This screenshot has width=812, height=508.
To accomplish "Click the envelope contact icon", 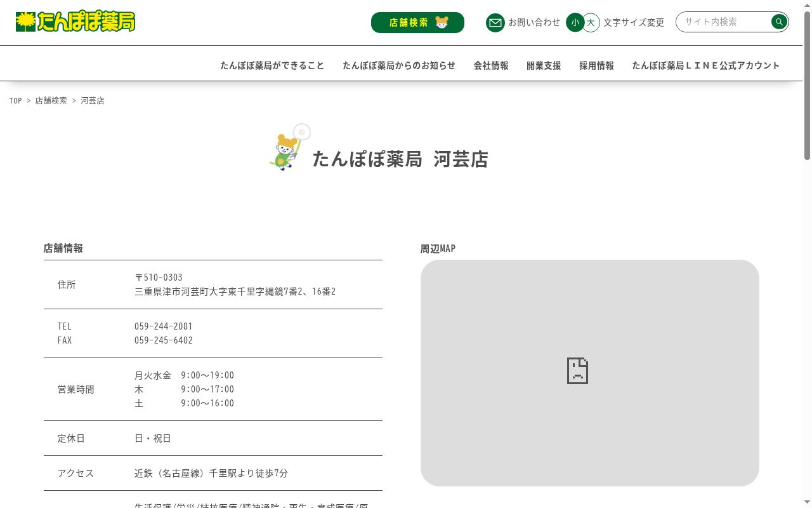I will 495,22.
